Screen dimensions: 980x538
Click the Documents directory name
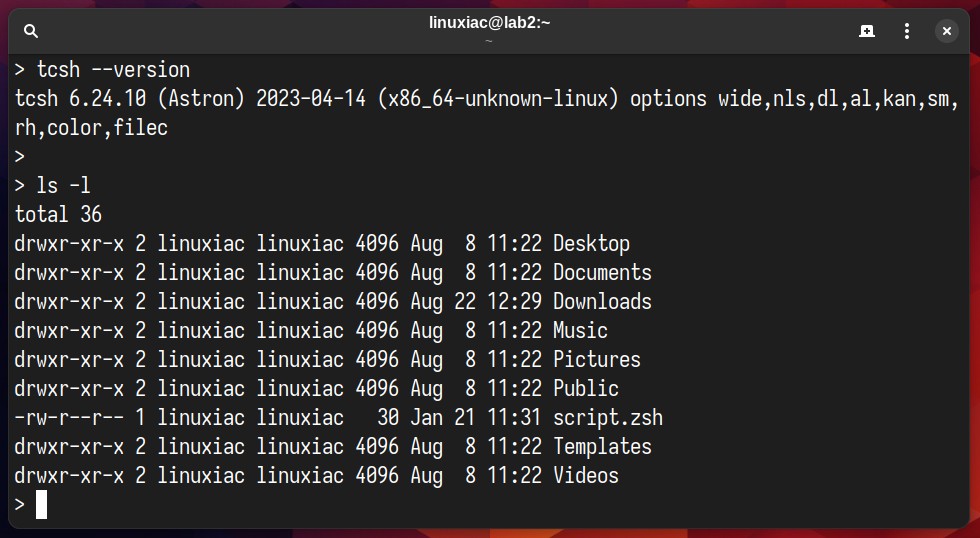point(602,272)
